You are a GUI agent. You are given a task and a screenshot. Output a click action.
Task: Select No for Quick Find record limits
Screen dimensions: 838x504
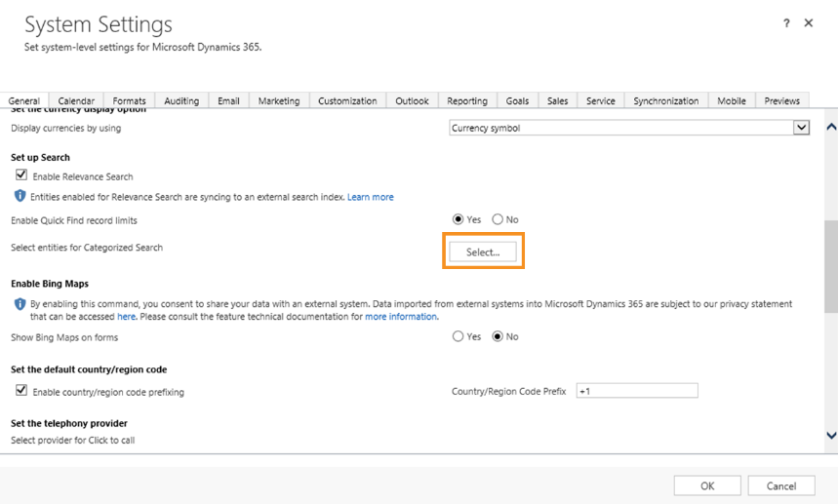[x=498, y=220]
